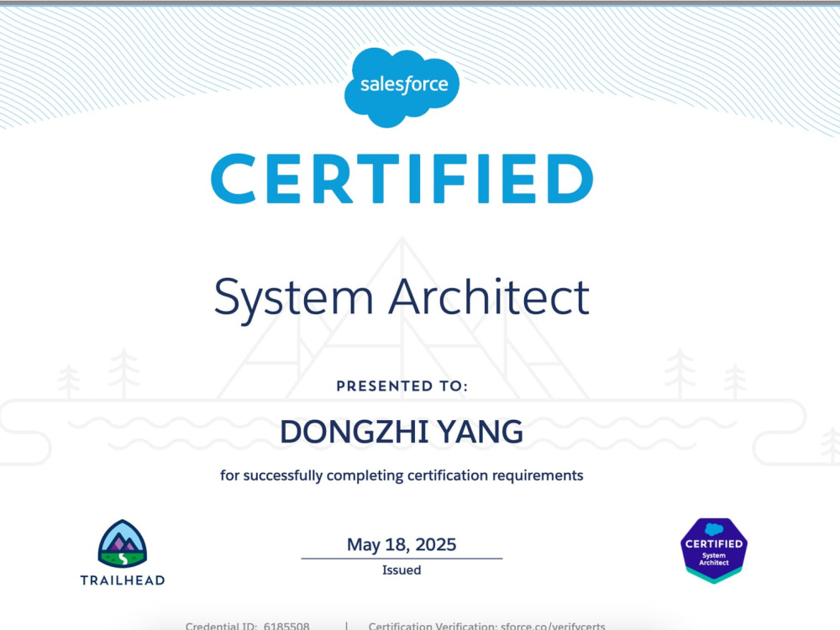The width and height of the screenshot is (840, 630).
Task: Click the Issued label under the date
Action: click(x=402, y=570)
